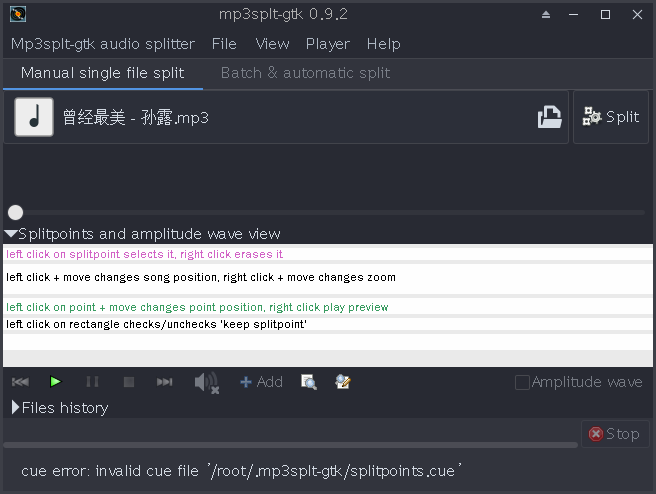Click the music note file icon
Screen dimensions: 656x494
point(34,117)
